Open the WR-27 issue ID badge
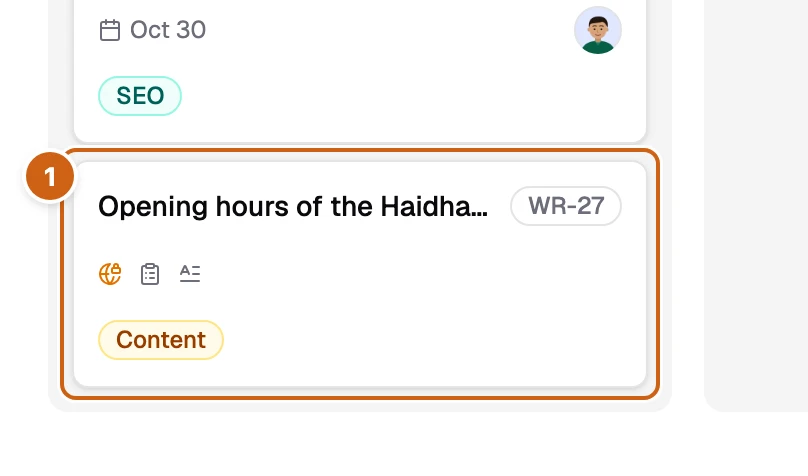The image size is (808, 476). 566,206
